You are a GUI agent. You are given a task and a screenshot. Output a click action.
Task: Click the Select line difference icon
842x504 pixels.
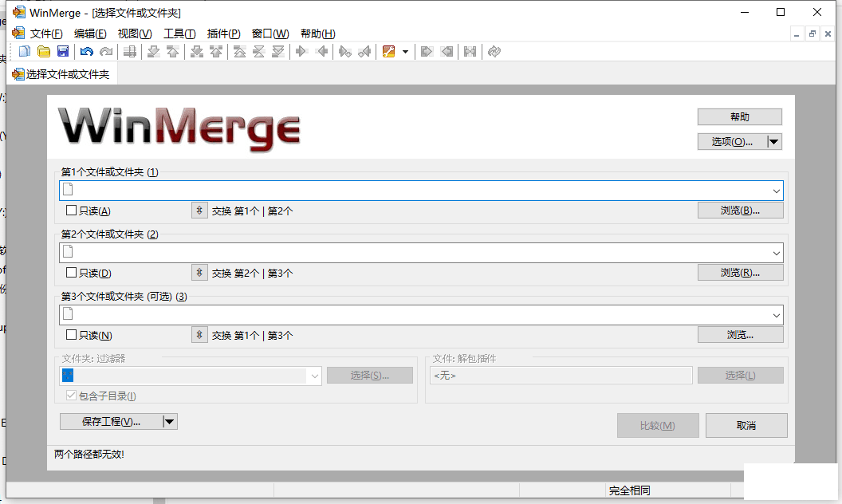coord(129,52)
